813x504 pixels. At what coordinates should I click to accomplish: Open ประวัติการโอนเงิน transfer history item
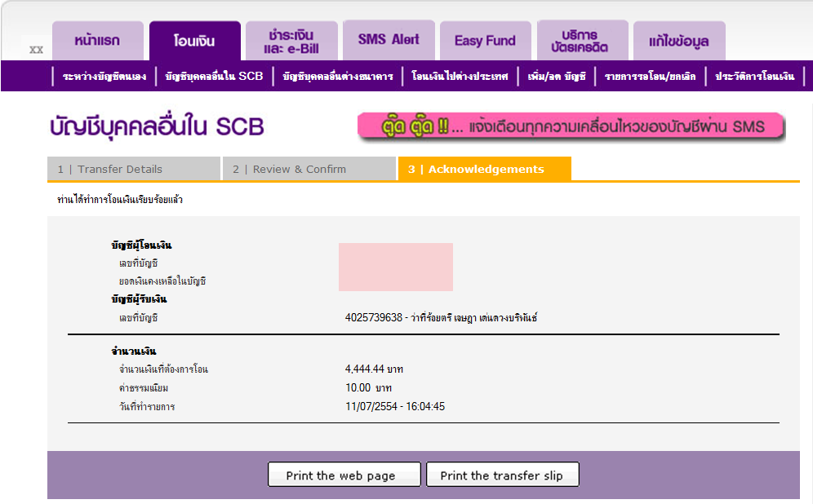(x=754, y=77)
